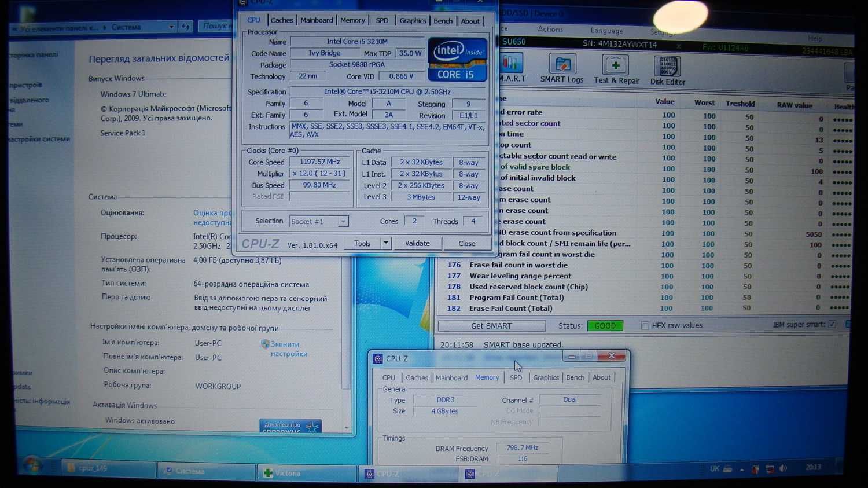This screenshot has width=868, height=488.
Task: Click the Validate button in CPU-Z
Action: tap(417, 244)
